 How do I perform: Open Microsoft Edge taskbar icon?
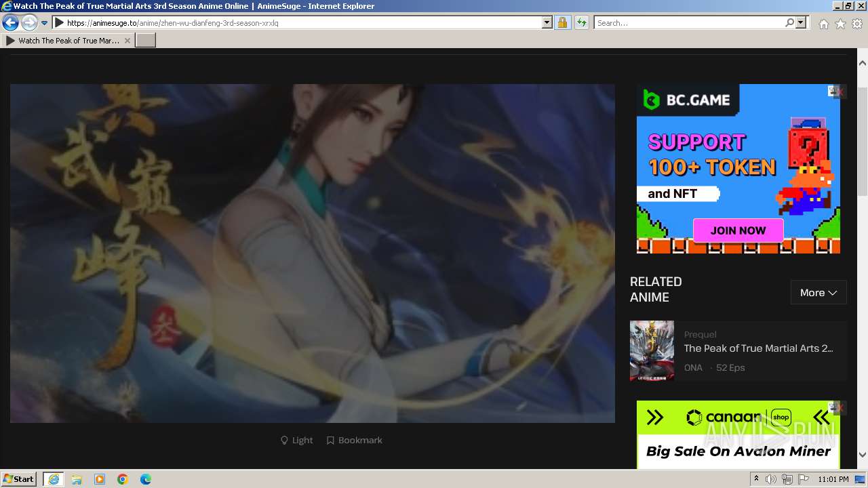tap(146, 479)
